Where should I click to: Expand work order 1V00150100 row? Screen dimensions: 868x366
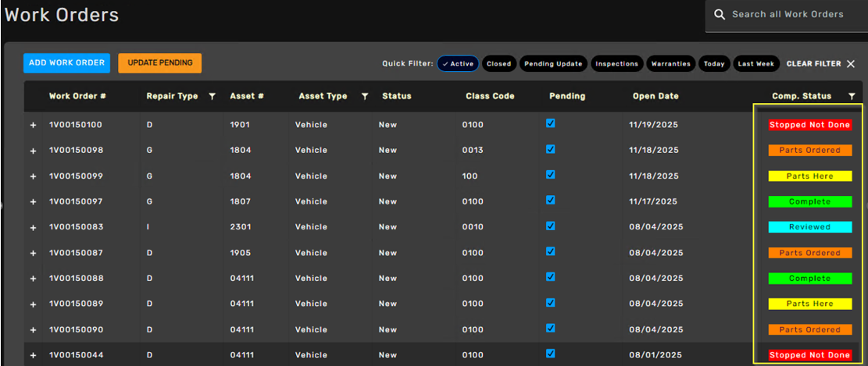[33, 125]
